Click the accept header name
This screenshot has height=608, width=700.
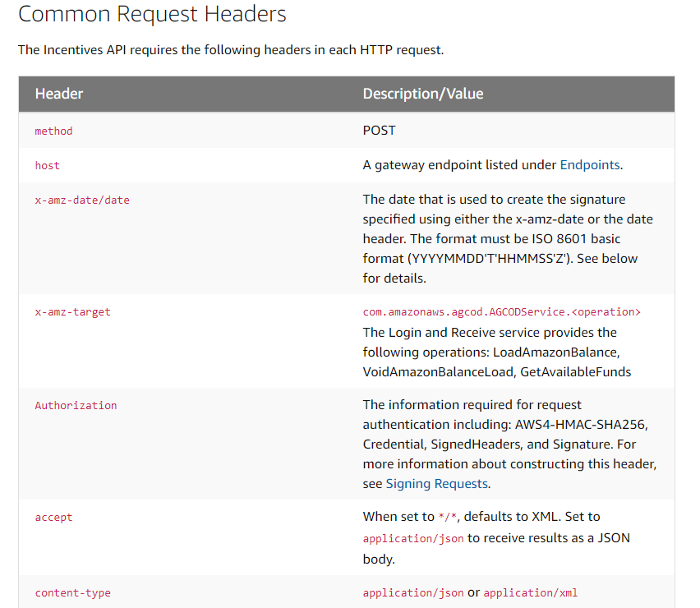53,518
